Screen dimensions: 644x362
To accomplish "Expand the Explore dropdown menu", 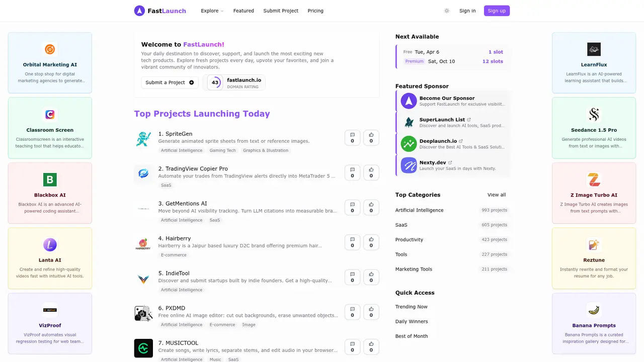I will tap(212, 11).
